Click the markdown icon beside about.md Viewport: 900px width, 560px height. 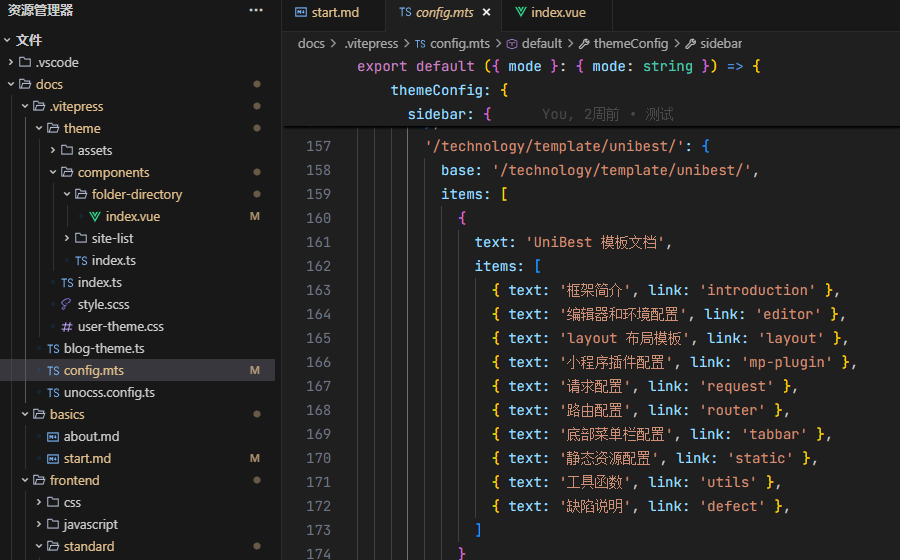(x=53, y=436)
